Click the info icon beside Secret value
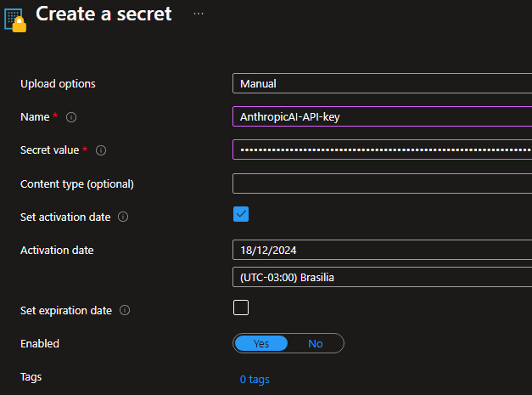The height and width of the screenshot is (395, 532). coord(101,150)
